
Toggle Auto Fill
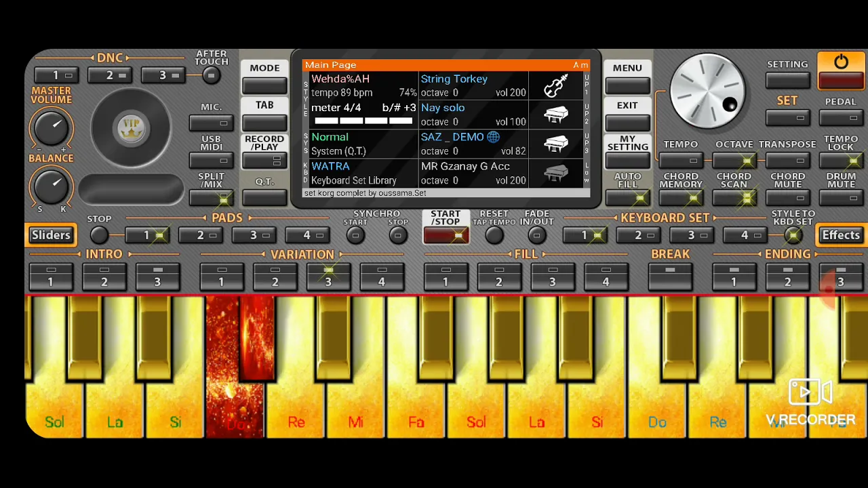point(627,198)
